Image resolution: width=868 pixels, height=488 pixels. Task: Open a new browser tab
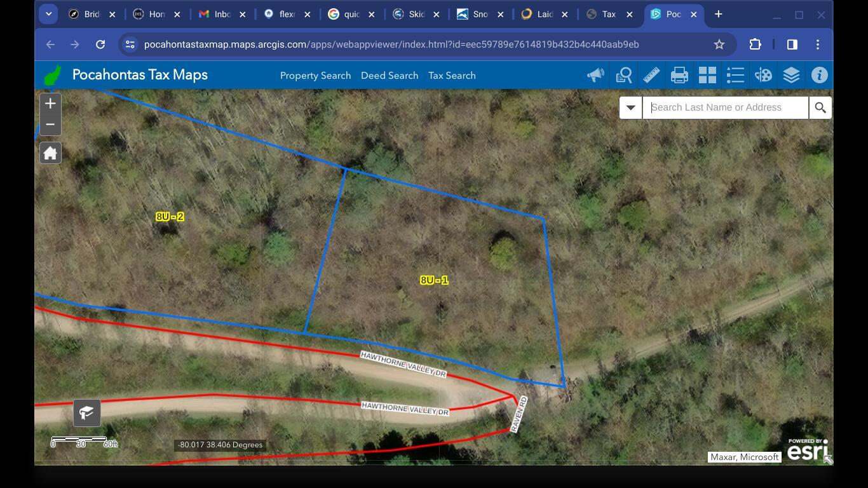(718, 14)
